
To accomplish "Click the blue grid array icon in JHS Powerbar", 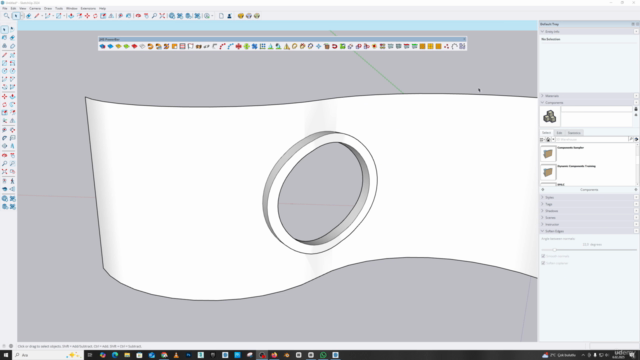I will (x=262, y=47).
